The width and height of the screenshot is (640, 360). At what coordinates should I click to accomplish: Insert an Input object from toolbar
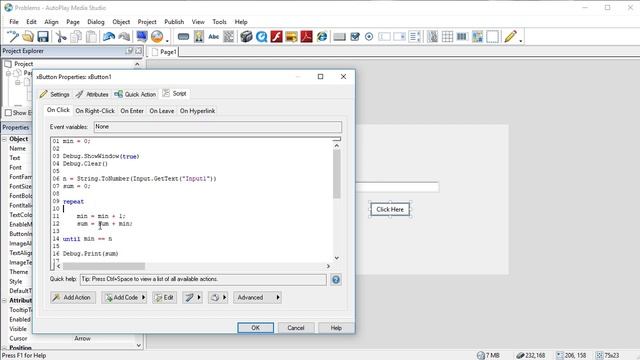tap(384, 37)
